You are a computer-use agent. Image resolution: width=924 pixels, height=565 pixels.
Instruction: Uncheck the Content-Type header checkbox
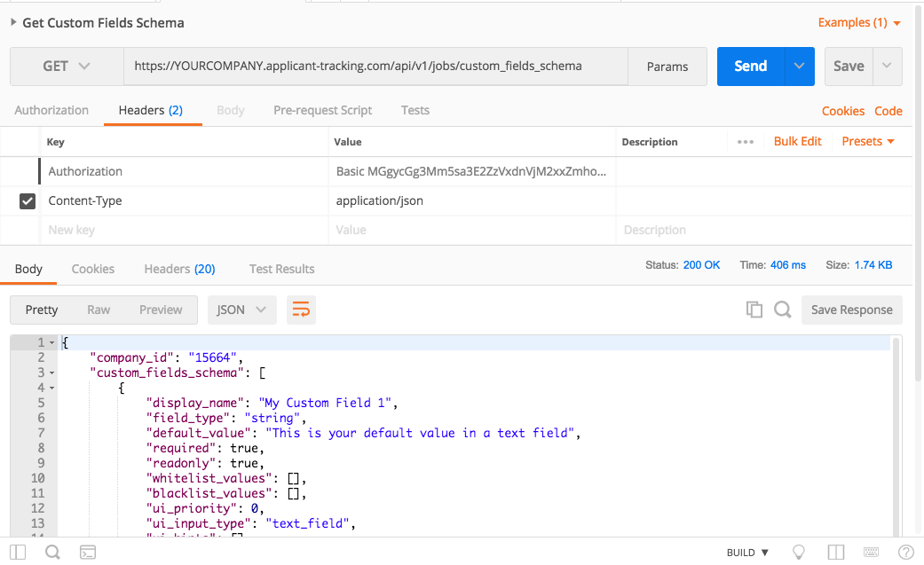28,201
